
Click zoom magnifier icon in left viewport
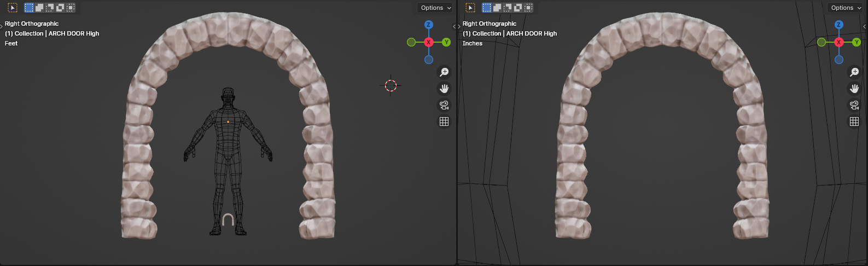point(444,72)
